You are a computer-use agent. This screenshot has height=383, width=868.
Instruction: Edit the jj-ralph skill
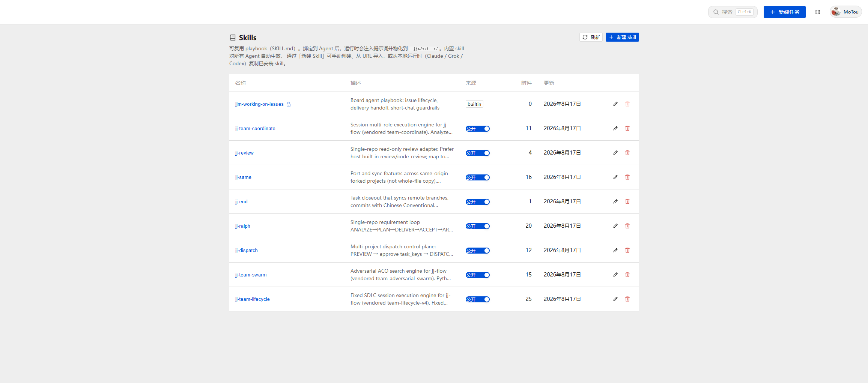(x=615, y=226)
